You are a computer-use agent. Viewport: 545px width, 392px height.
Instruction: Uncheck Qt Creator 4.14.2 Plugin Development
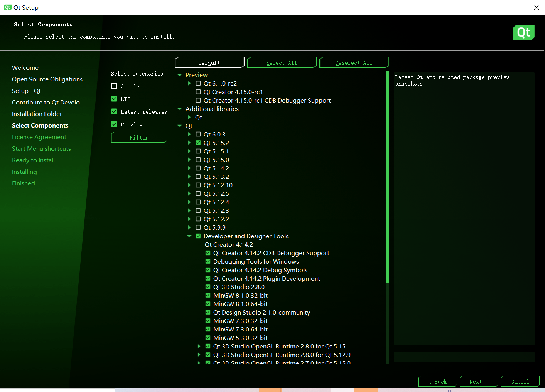(x=208, y=278)
